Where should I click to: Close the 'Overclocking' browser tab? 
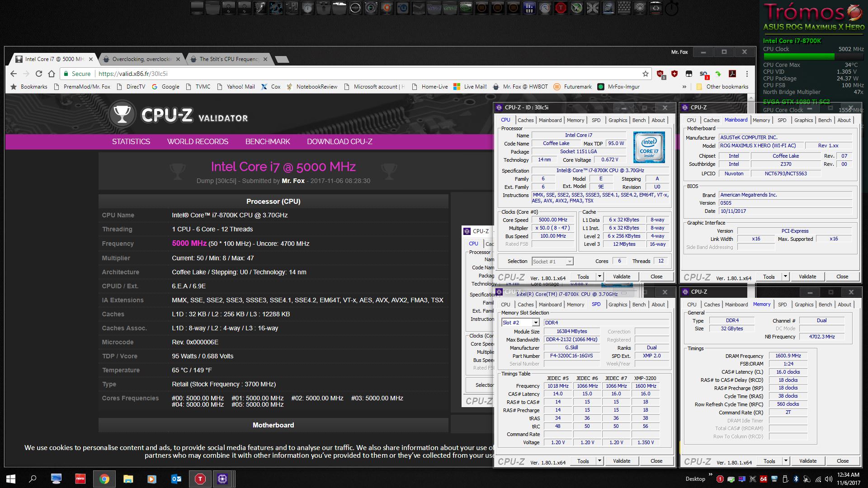click(x=178, y=59)
